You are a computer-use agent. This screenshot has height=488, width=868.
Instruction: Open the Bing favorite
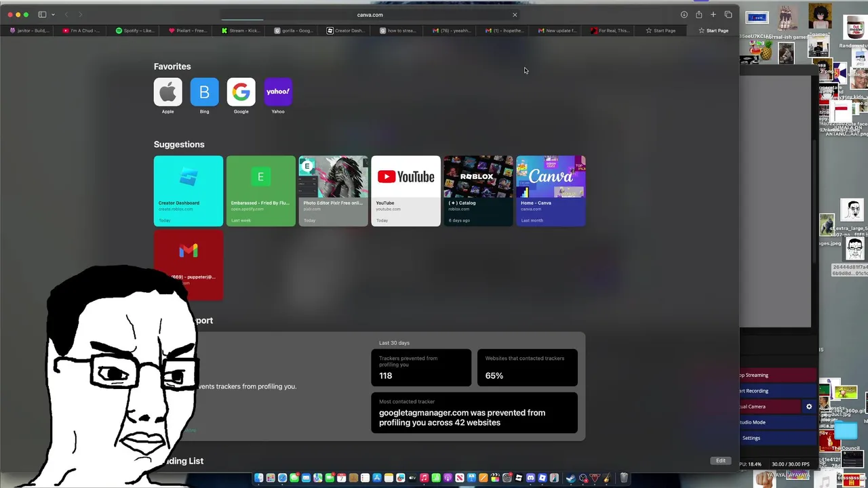(x=204, y=92)
